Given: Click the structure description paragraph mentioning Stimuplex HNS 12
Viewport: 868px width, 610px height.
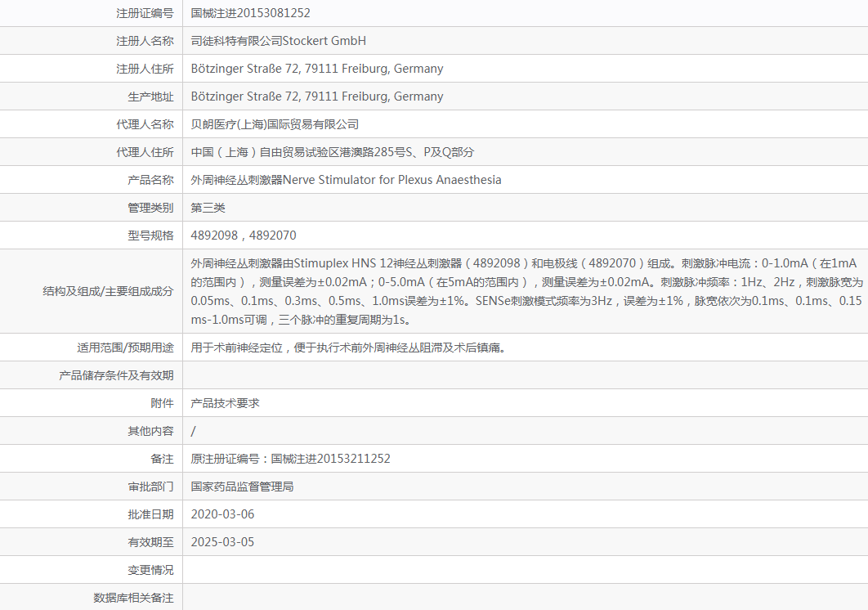Looking at the screenshot, I should tap(526, 291).
